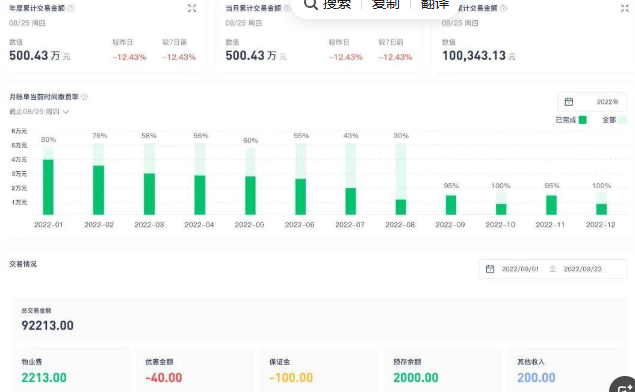
Task: Select start date 2022/09/01 field
Action: (520, 269)
